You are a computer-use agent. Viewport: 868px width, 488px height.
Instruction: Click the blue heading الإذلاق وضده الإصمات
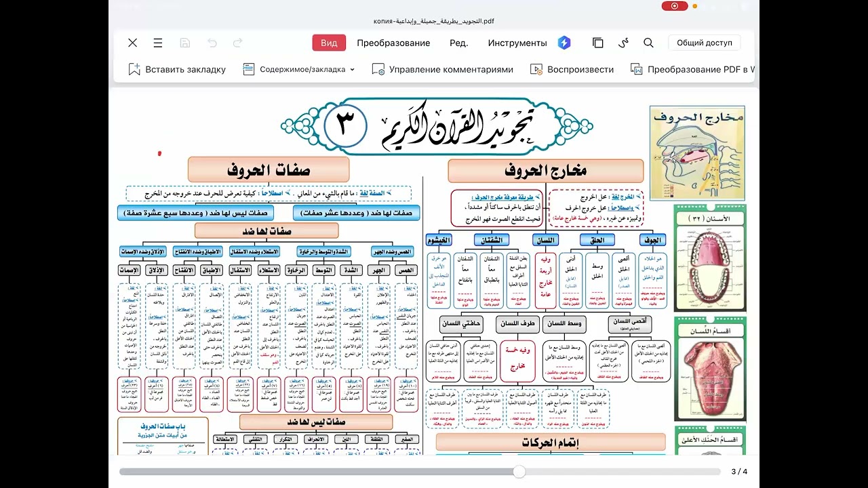(x=144, y=251)
